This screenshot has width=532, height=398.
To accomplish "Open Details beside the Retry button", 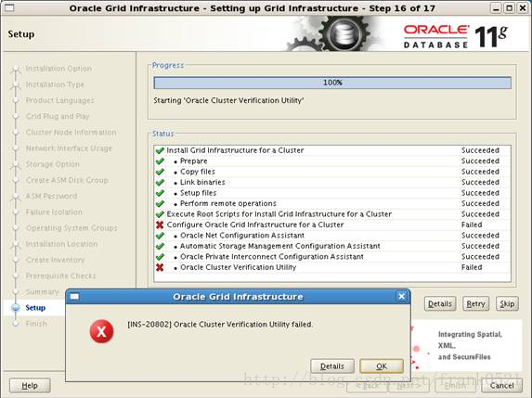I will point(440,303).
